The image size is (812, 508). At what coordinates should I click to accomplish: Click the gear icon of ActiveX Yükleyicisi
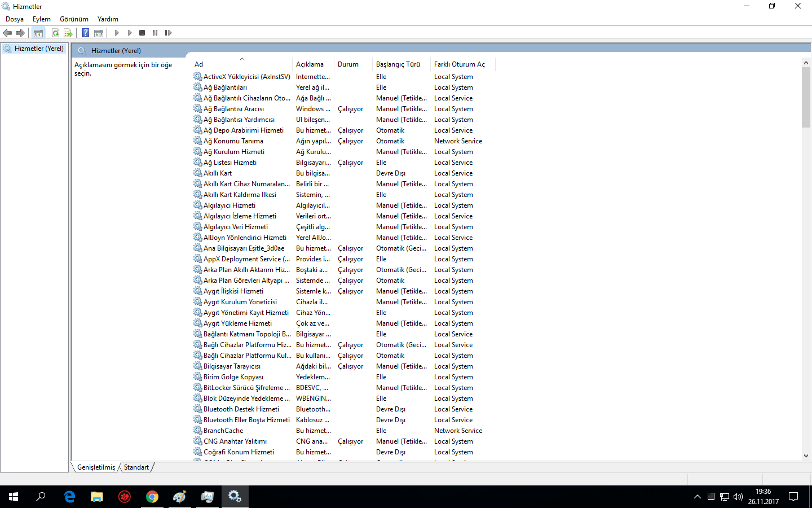point(198,76)
